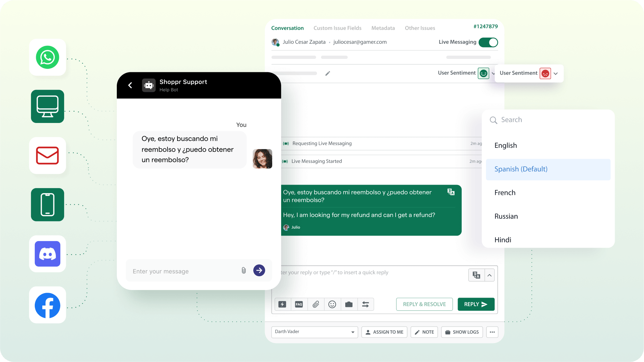Click the Shoppr Support bot avatar

pyautogui.click(x=149, y=85)
